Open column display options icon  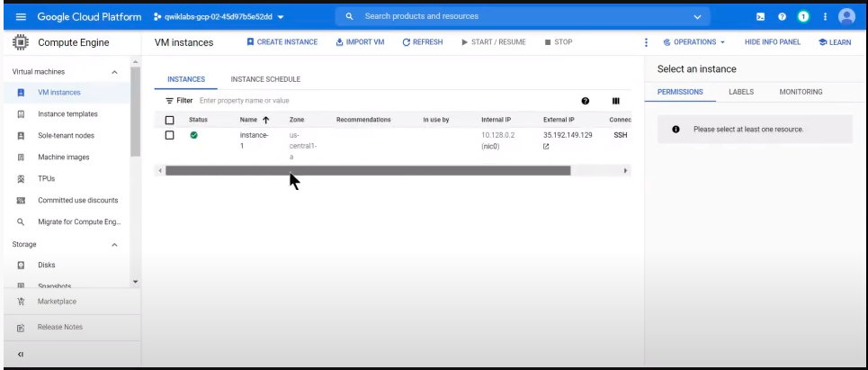615,101
